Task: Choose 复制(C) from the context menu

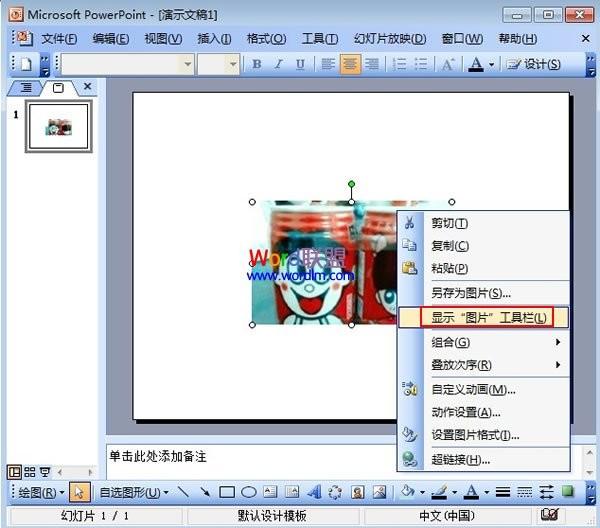Action: click(x=484, y=246)
